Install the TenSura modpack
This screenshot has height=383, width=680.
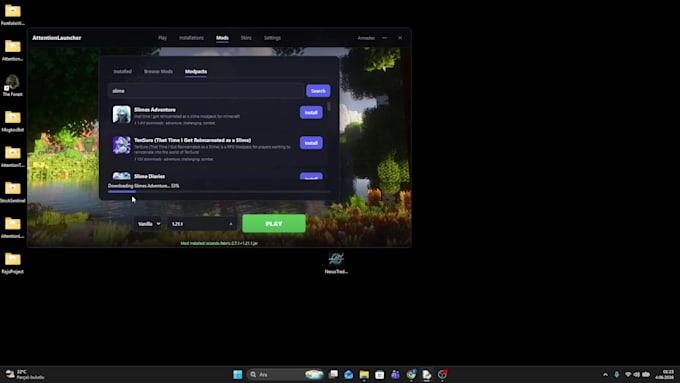click(x=311, y=143)
